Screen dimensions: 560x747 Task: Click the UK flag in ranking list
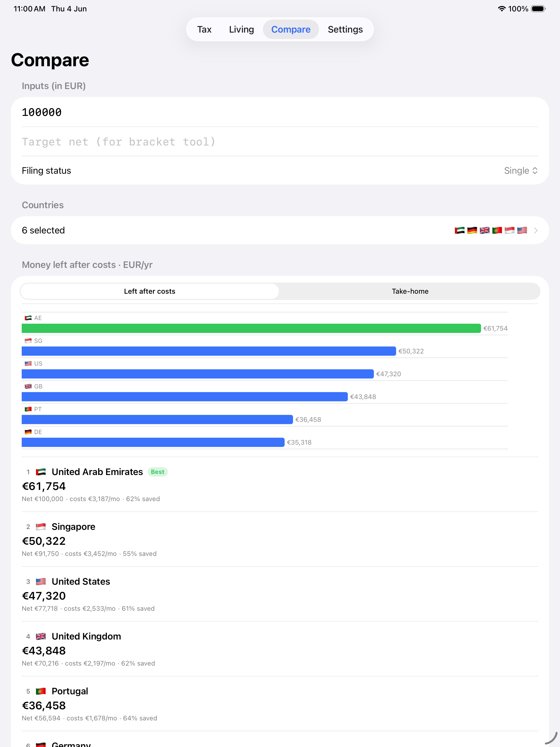pyautogui.click(x=41, y=636)
